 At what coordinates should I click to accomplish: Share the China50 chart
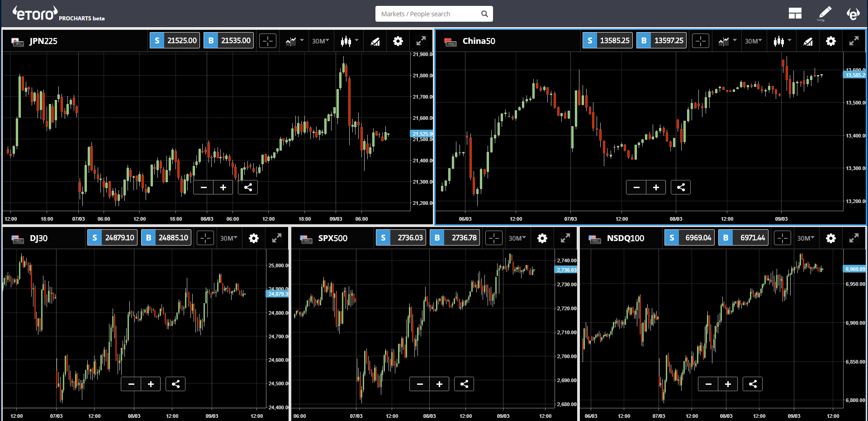(x=681, y=187)
